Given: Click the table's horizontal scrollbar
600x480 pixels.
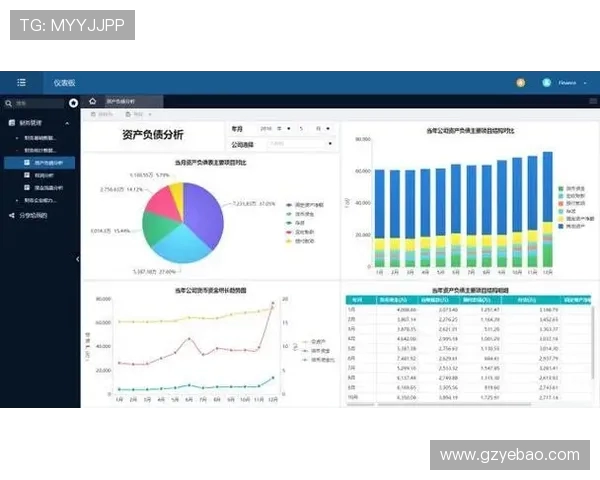Looking at the screenshot, I should (454, 404).
